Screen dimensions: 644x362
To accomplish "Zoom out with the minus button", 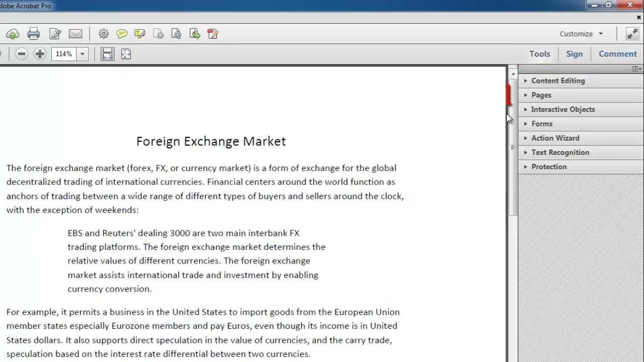I will (x=22, y=54).
